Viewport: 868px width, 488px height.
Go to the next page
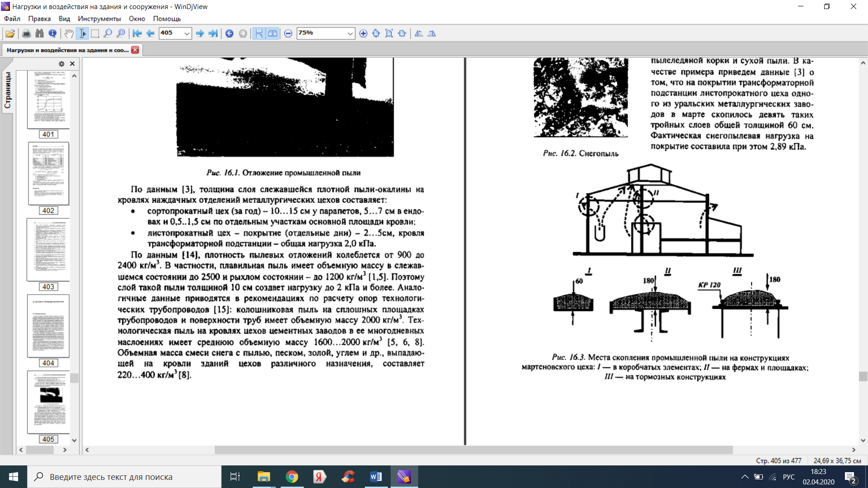coord(200,33)
